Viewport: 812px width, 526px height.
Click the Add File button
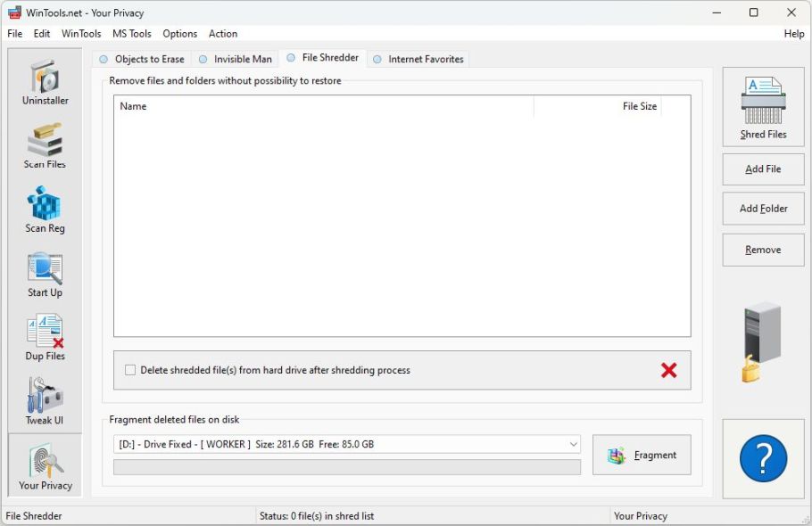[763, 169]
